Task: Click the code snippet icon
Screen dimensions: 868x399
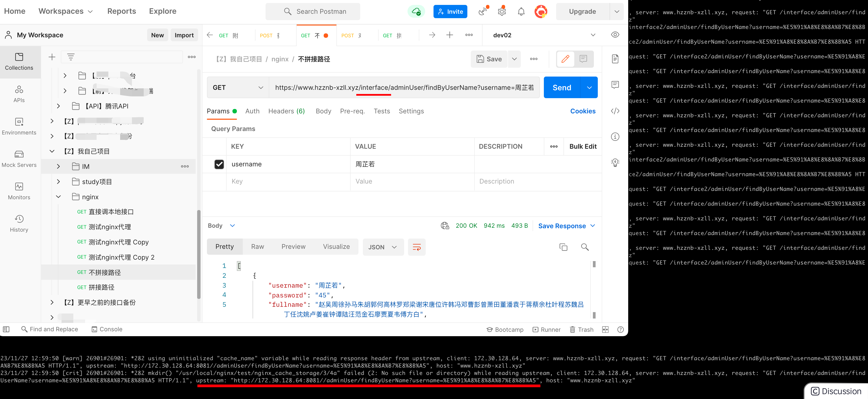Action: [x=615, y=111]
